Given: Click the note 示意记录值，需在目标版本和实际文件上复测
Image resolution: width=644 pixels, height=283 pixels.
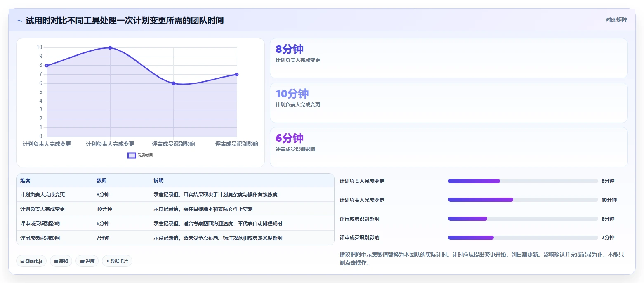Looking at the screenshot, I should point(203,209).
